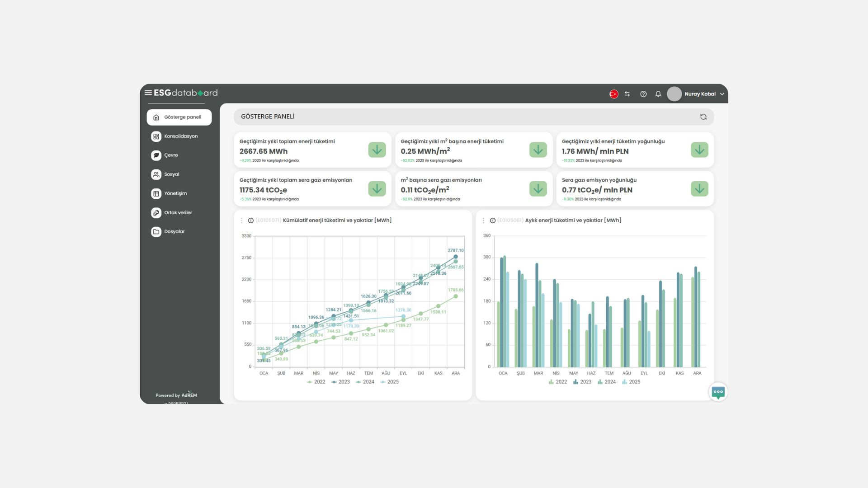This screenshot has height=488, width=868.
Task: Click the ESGdataboard logo
Action: click(185, 93)
